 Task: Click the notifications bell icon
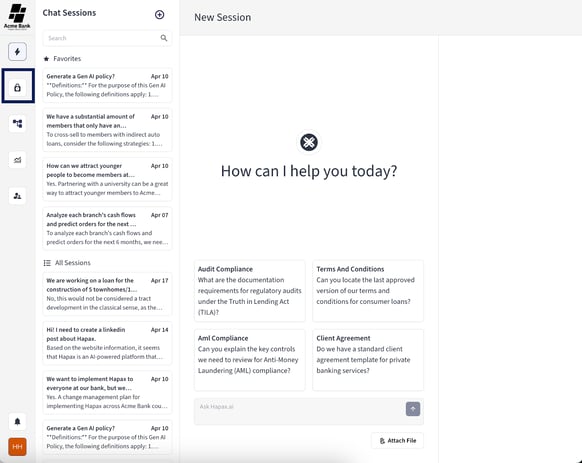[17, 421]
